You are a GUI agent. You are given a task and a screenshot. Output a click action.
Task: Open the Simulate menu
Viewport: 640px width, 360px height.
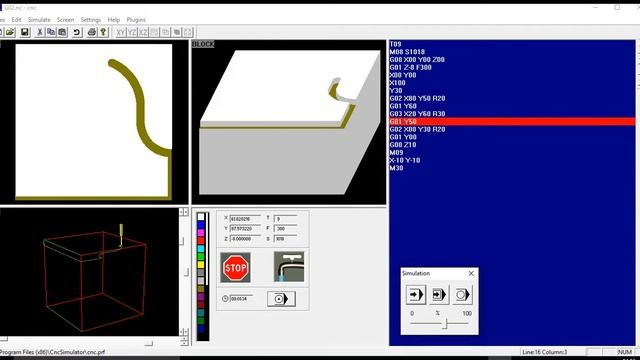click(x=39, y=20)
